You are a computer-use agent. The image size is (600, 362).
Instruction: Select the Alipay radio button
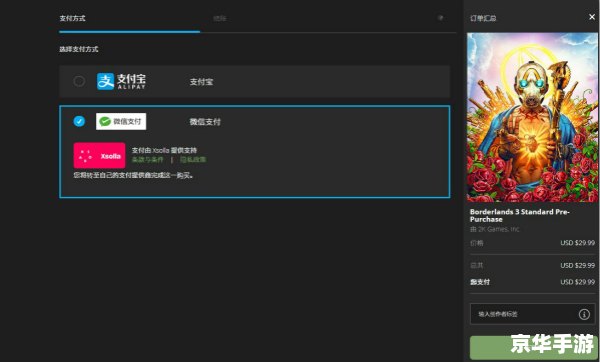(79, 81)
